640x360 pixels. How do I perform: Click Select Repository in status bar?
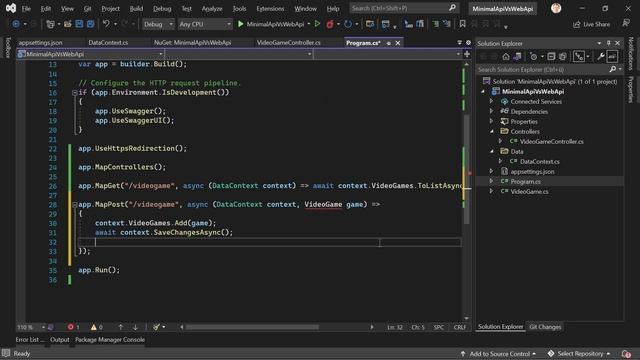[x=579, y=354]
